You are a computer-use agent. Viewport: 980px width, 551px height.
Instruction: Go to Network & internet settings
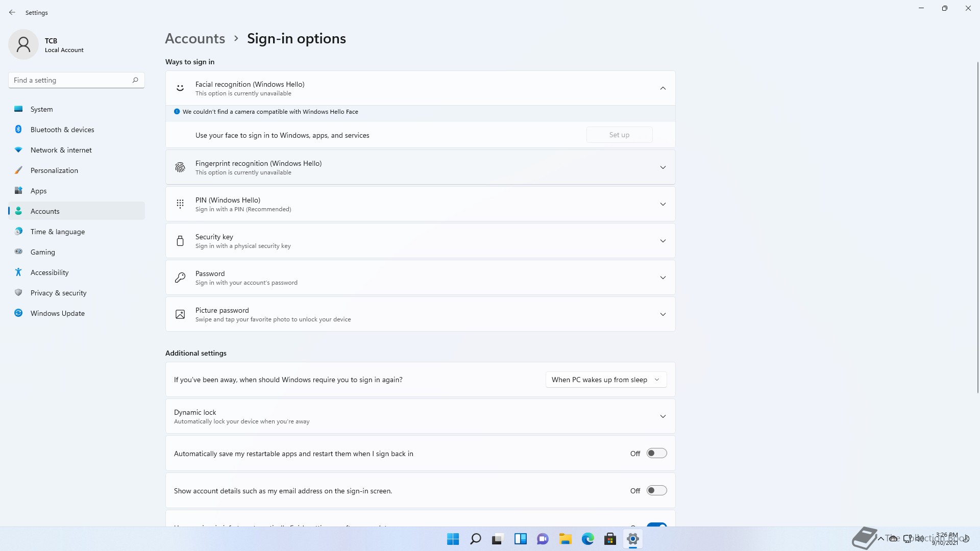pos(77,150)
